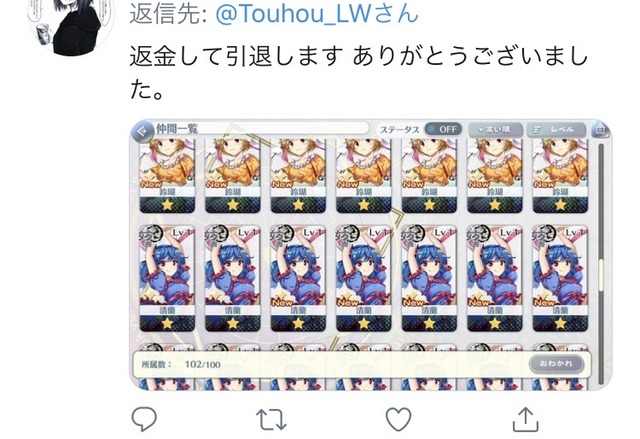Select the first 清蘭 character card

pyautogui.click(x=167, y=278)
